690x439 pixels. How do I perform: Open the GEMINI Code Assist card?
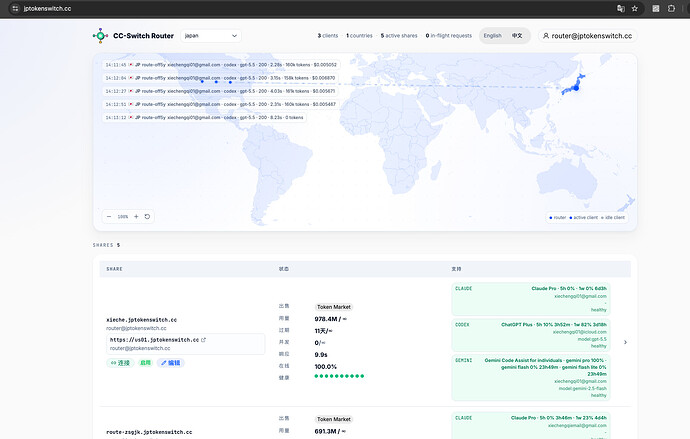point(531,377)
